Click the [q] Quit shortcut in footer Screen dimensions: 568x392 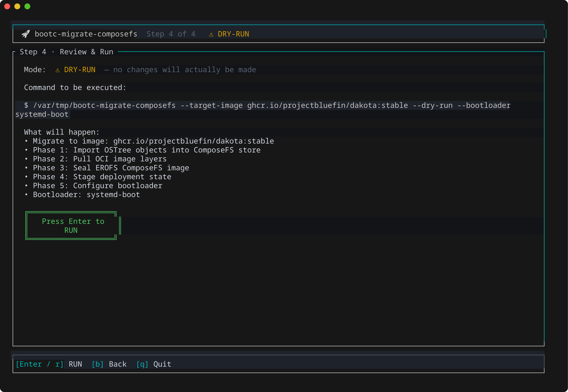click(154, 364)
